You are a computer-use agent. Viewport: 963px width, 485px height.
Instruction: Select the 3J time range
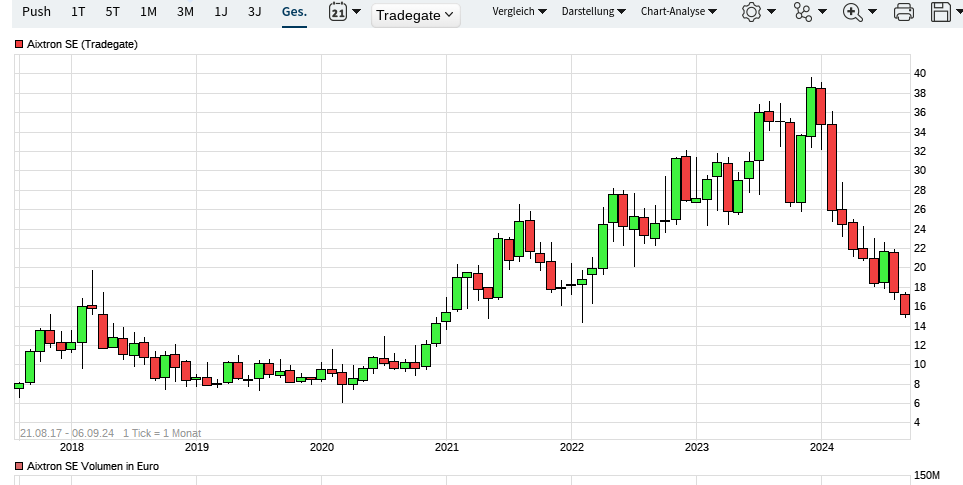255,12
